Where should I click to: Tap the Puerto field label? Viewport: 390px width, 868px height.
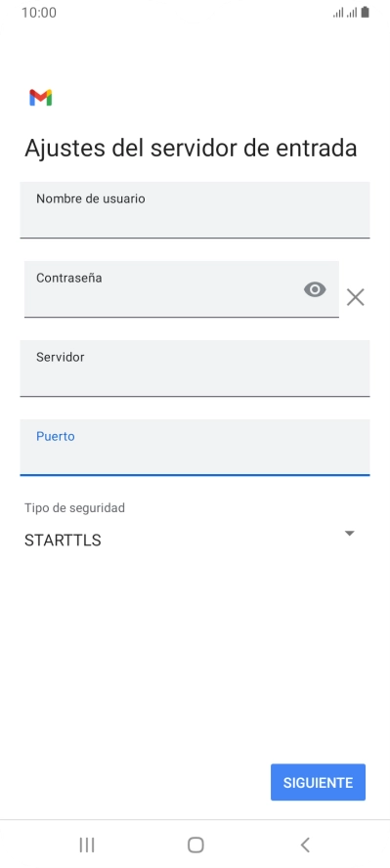[56, 436]
